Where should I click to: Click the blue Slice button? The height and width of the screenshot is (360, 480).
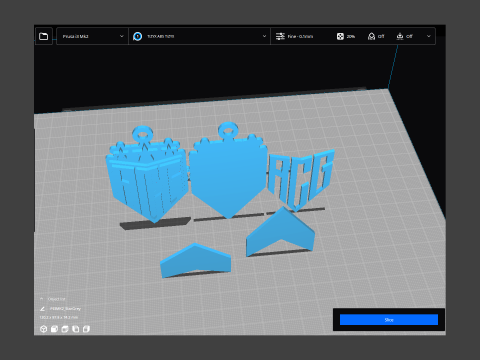(389, 320)
